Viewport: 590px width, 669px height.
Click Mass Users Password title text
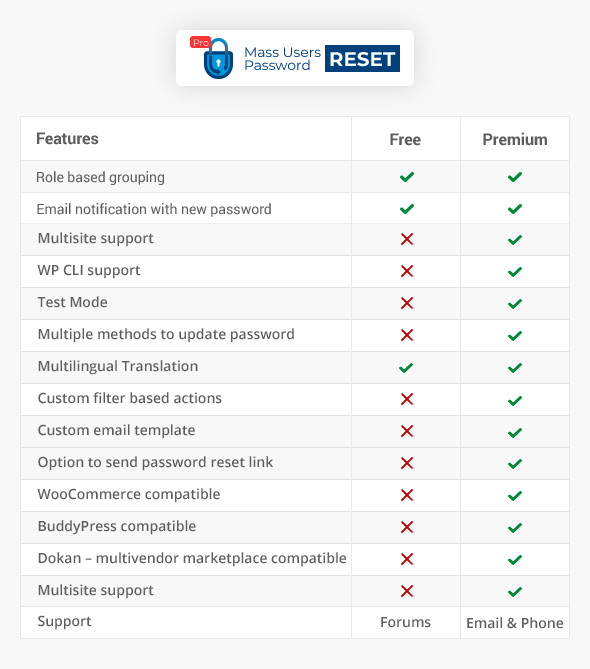tap(282, 58)
